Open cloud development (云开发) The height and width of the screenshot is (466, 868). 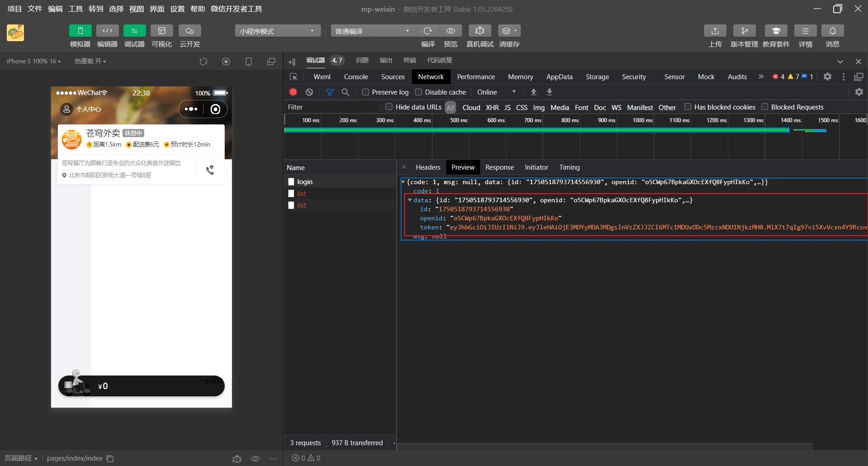tap(189, 31)
